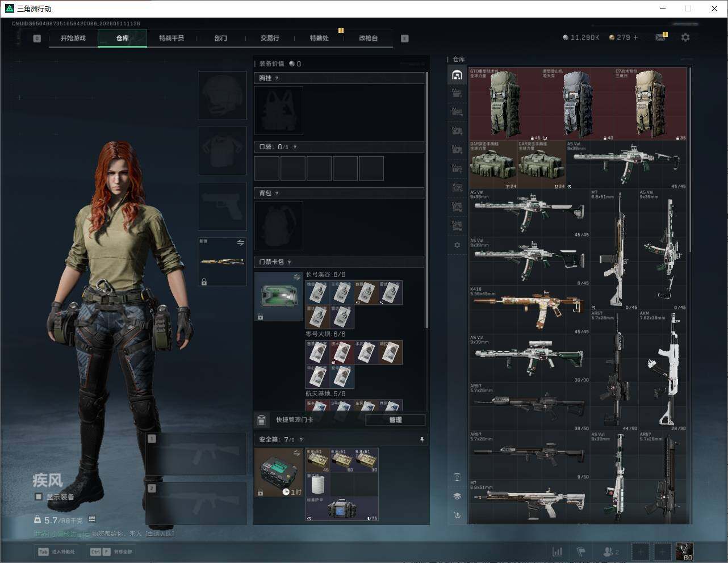Click the warehouse vertical scrollbar
728x563 pixels.
tap(690, 160)
